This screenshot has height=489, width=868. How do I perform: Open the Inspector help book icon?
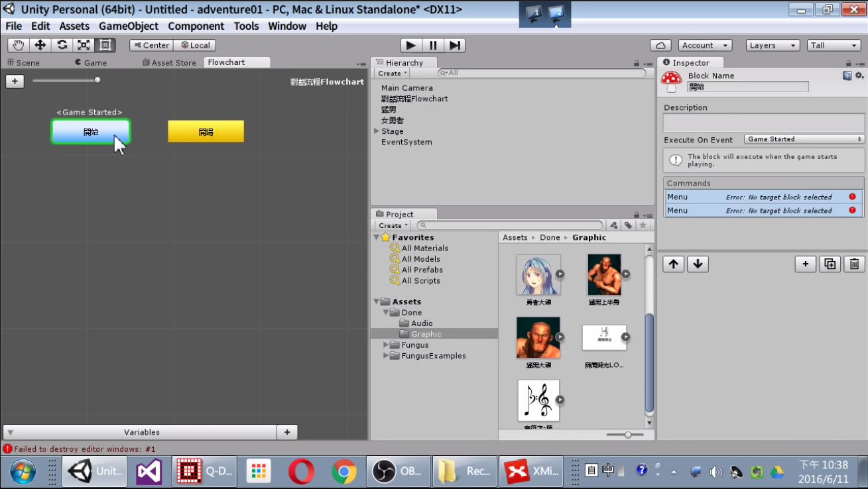tap(847, 76)
